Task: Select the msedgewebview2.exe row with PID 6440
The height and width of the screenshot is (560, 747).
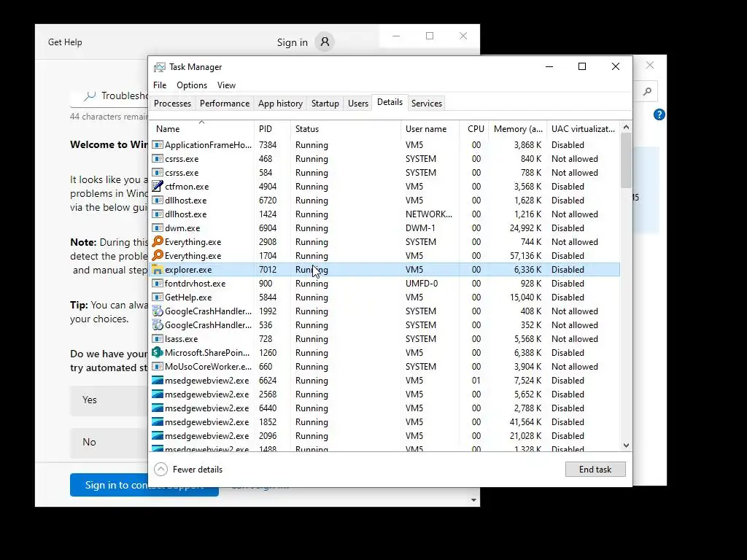Action: pos(385,408)
